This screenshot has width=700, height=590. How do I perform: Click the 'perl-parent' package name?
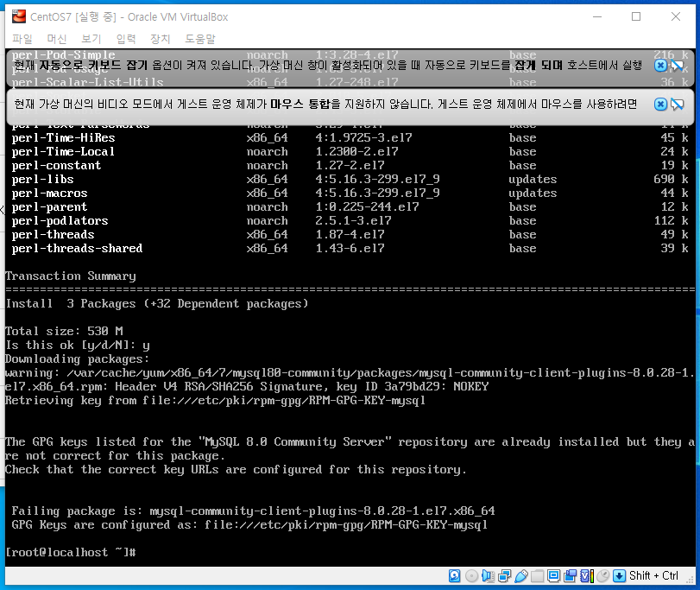pos(49,206)
